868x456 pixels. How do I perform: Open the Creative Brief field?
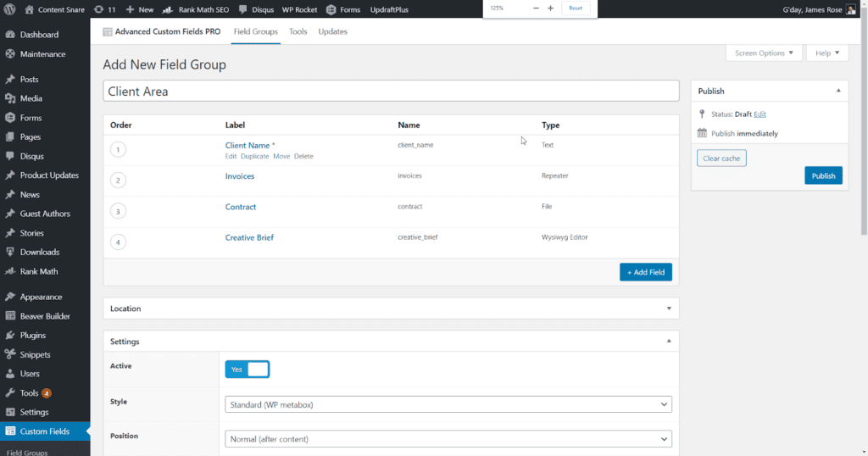coord(249,237)
